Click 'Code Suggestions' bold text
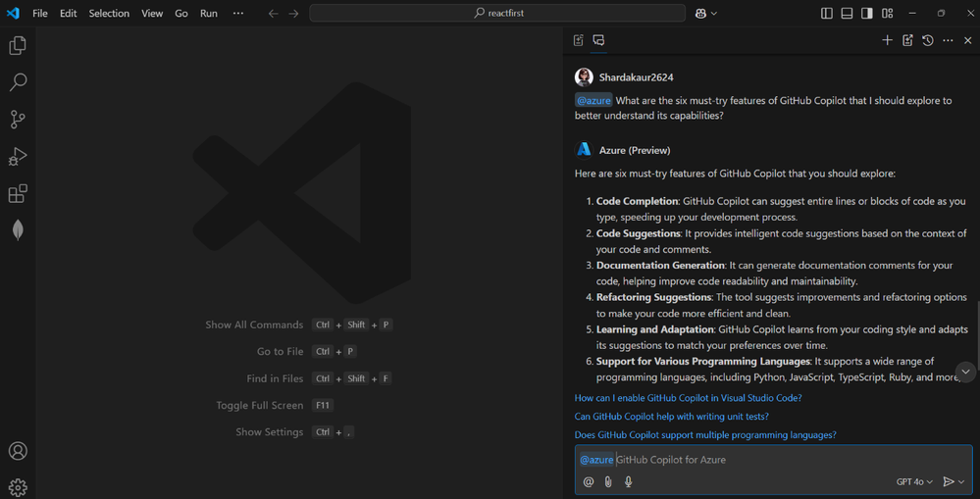 (x=638, y=233)
